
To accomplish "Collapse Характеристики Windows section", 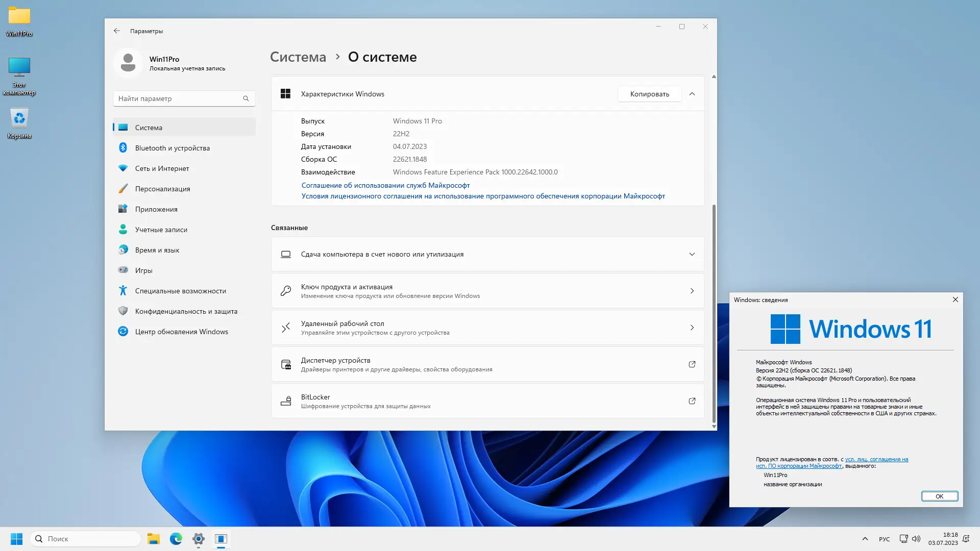I will 692,94.
